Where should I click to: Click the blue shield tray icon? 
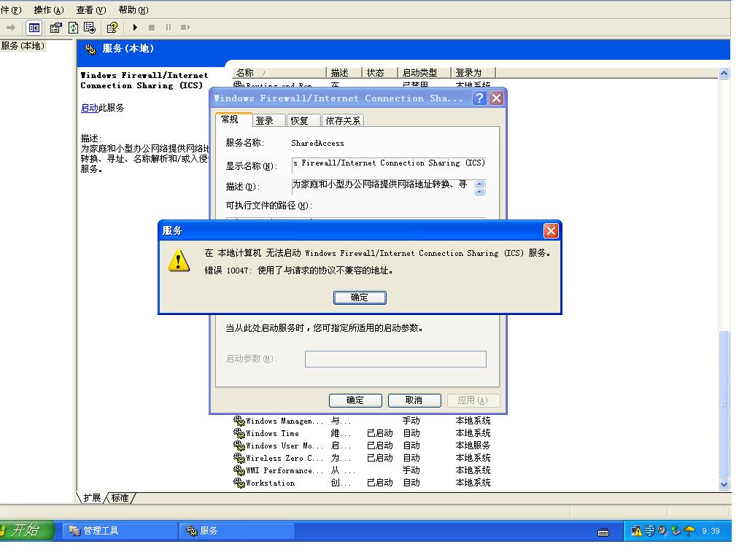[x=650, y=531]
